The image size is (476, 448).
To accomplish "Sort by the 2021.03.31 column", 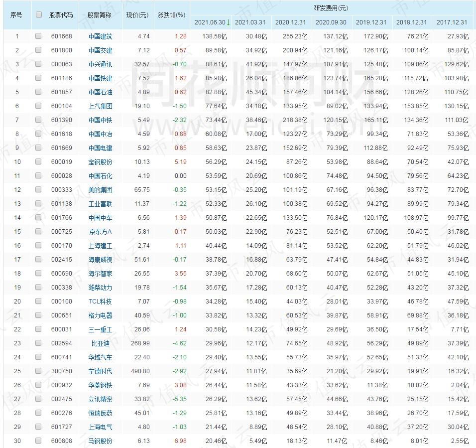I will pyautogui.click(x=250, y=22).
